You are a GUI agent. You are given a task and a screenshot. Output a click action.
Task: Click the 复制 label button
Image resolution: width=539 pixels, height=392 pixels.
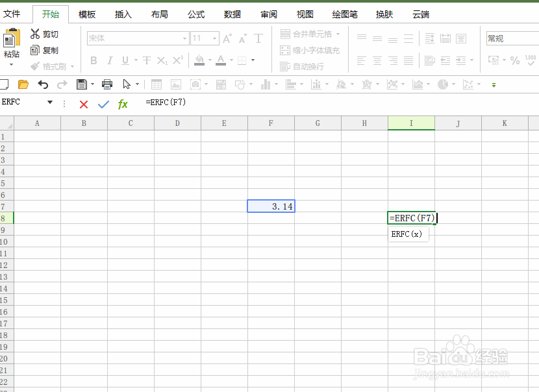[51, 51]
